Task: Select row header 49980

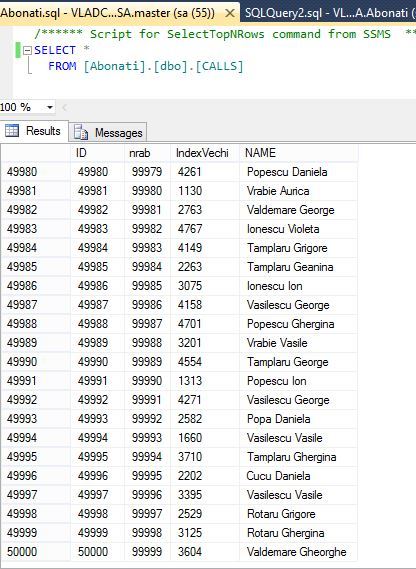Action: pos(36,172)
